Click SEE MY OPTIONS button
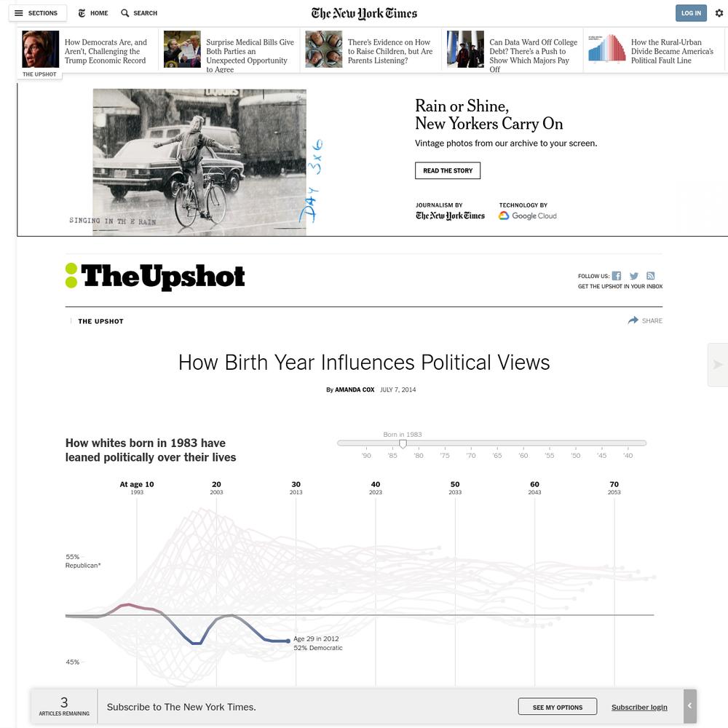The height and width of the screenshot is (728, 728). pos(557,707)
